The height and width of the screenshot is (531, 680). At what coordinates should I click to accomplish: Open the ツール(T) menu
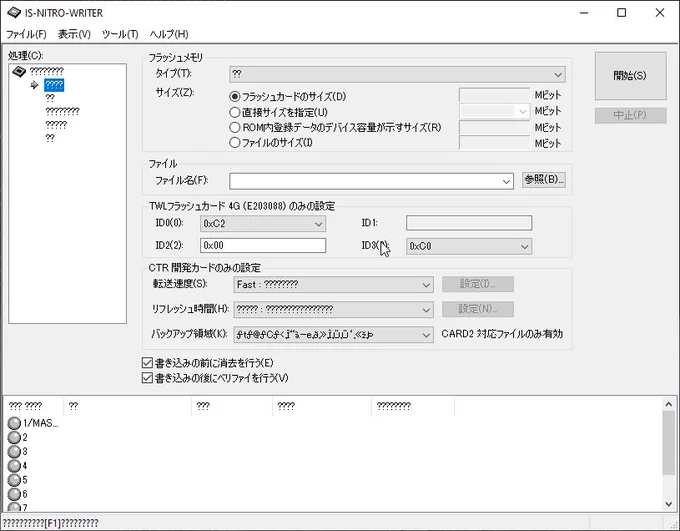point(120,34)
